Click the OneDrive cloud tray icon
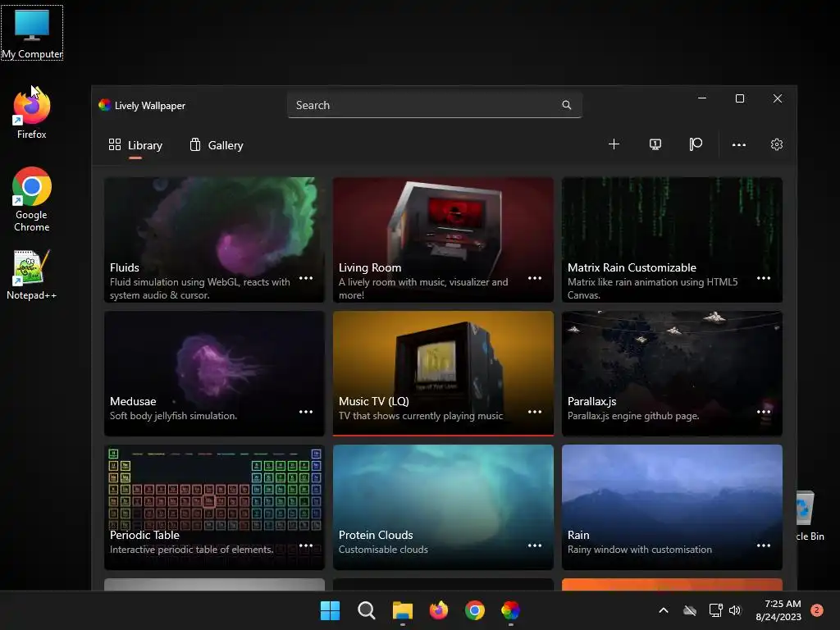The width and height of the screenshot is (840, 630). [x=690, y=610]
